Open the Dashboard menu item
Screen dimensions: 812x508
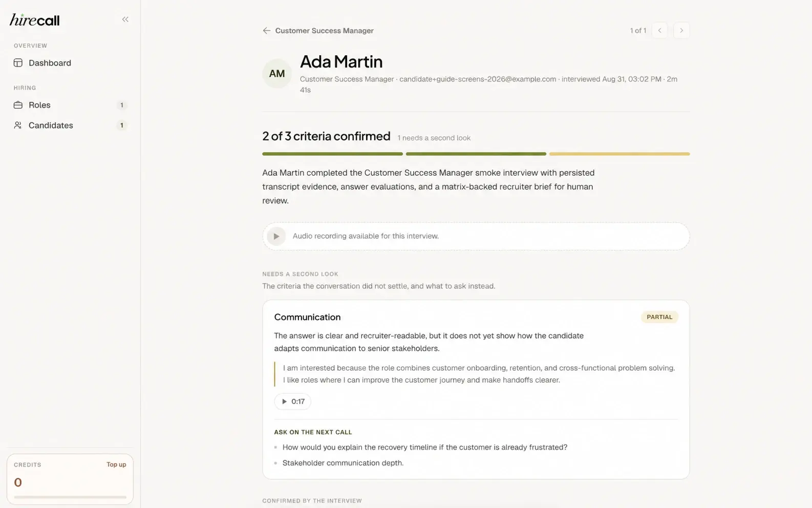(x=70, y=63)
